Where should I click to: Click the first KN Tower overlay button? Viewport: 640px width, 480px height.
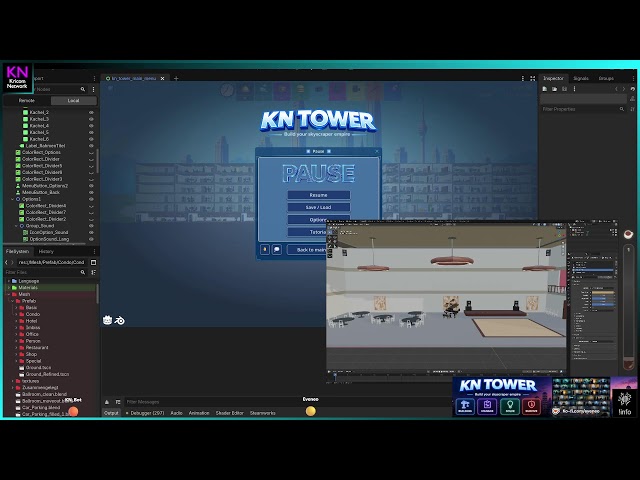pos(465,406)
